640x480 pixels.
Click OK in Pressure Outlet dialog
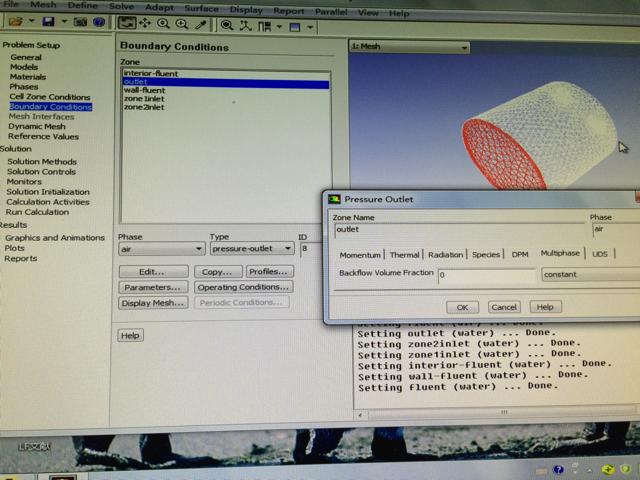pos(462,307)
